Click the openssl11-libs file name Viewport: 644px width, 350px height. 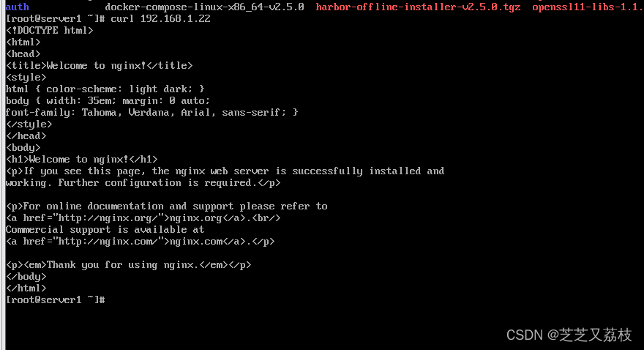tap(587, 7)
